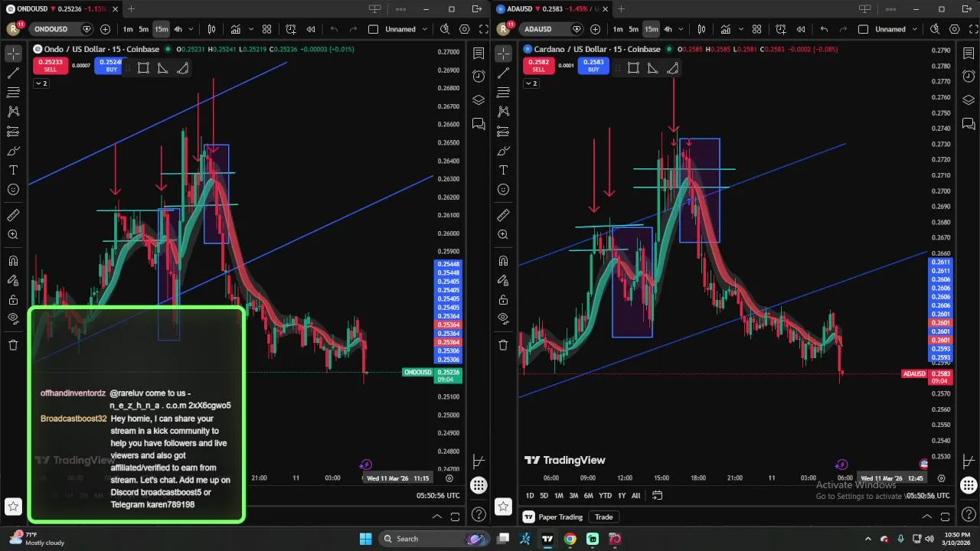Open the layout grid templates in ONDOUSD window
This screenshot has width=980, height=551.
click(x=266, y=29)
